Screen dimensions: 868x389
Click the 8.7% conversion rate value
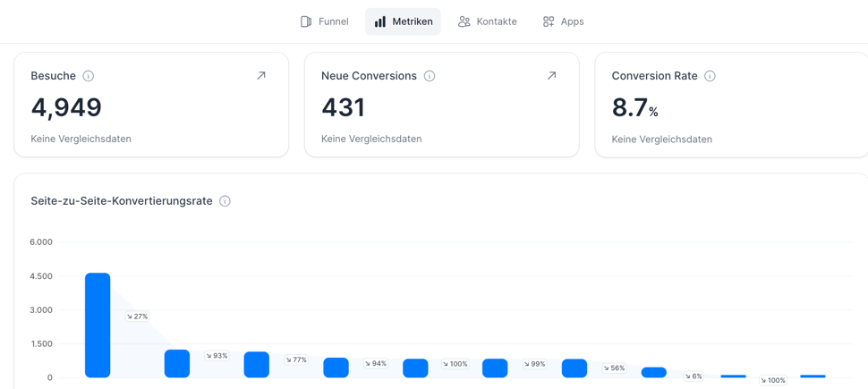tap(635, 107)
